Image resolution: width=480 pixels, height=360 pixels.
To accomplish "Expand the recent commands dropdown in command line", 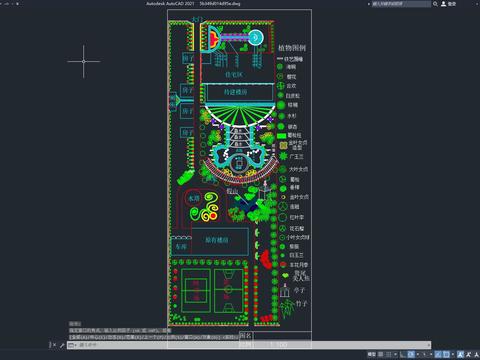I will coord(72,345).
